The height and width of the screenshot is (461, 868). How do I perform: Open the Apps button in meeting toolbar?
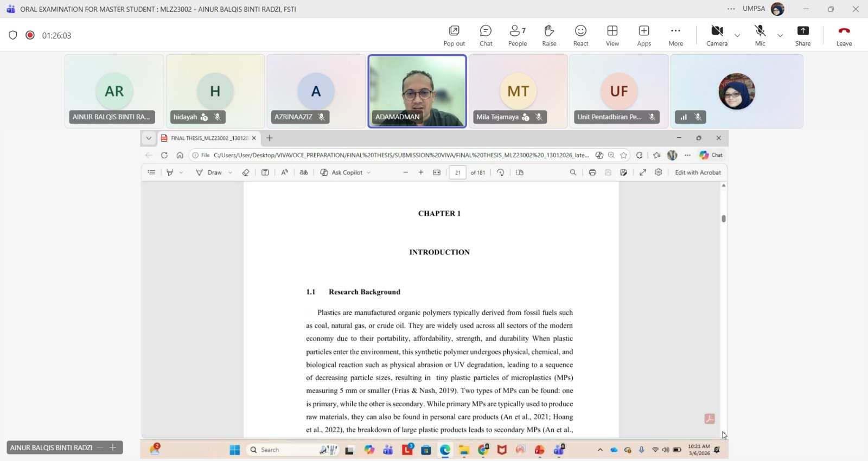pyautogui.click(x=644, y=36)
